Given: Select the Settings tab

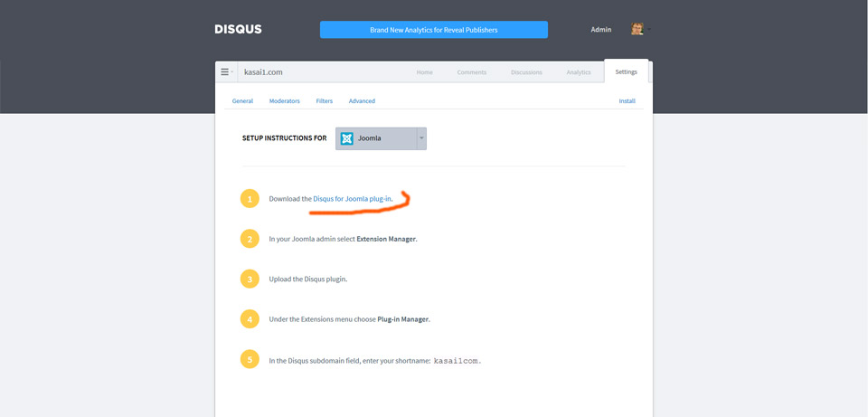Looking at the screenshot, I should [x=626, y=72].
